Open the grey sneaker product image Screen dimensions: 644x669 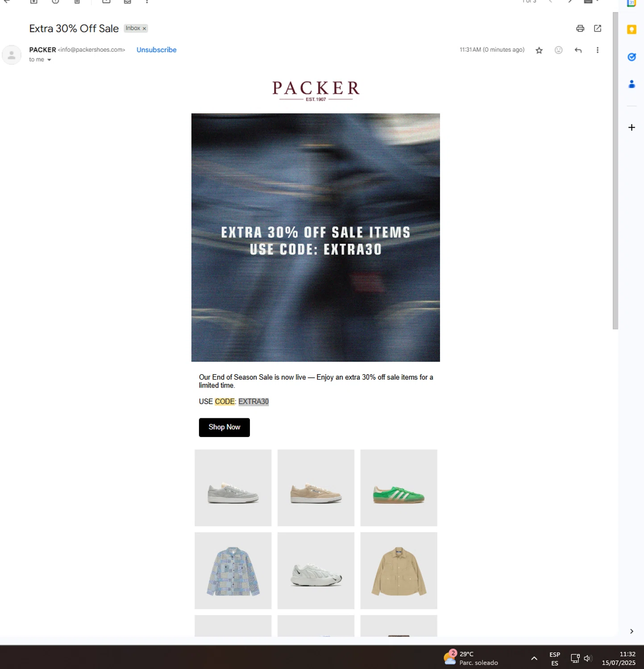point(233,488)
